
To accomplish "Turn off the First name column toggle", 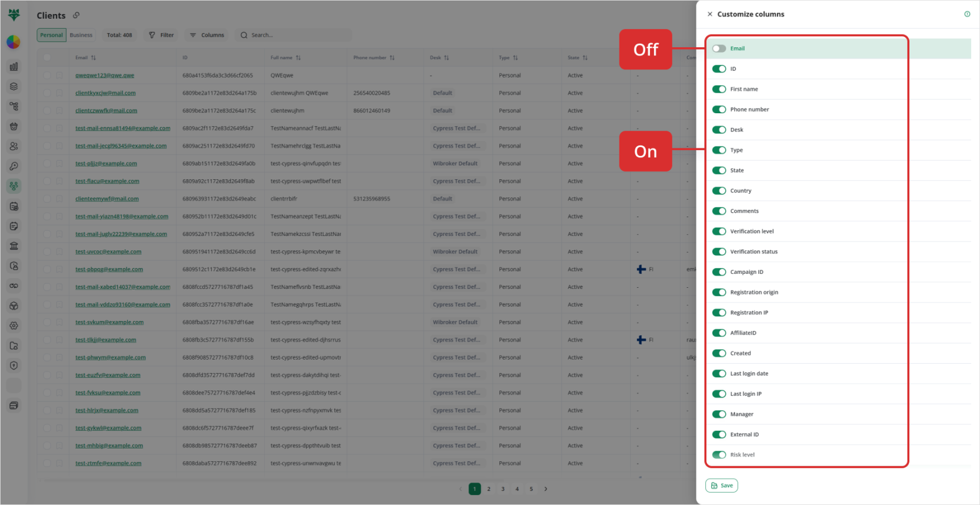I will [719, 89].
